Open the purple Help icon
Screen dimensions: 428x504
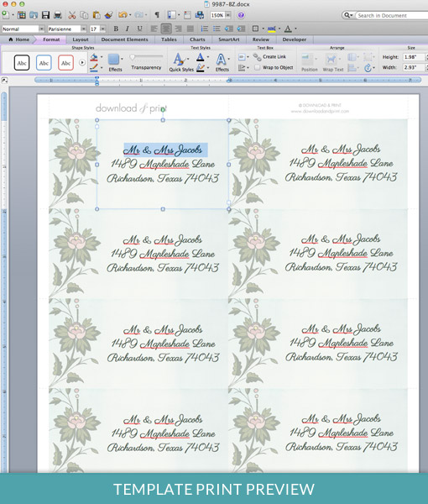pyautogui.click(x=241, y=15)
